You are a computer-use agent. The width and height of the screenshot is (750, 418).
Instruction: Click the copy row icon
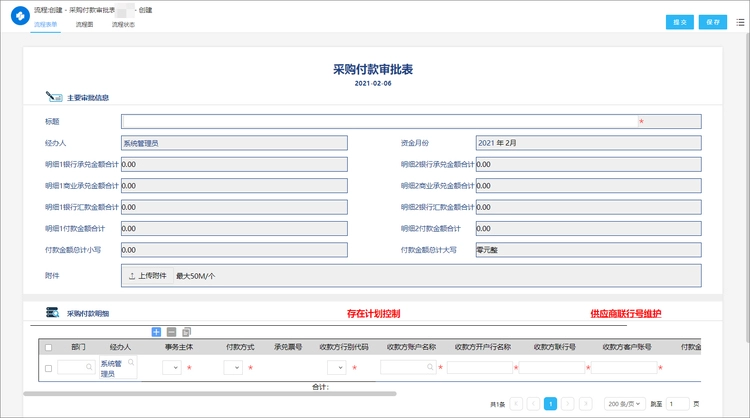click(186, 332)
